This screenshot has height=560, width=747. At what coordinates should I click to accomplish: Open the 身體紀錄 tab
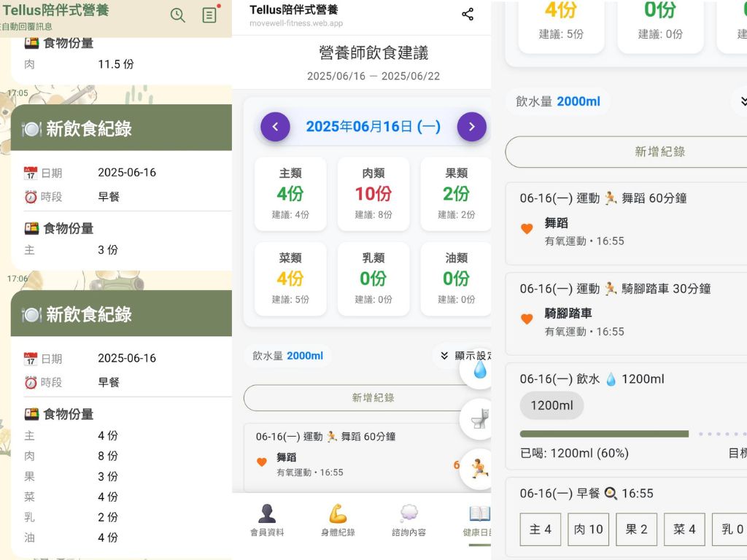[x=338, y=520]
